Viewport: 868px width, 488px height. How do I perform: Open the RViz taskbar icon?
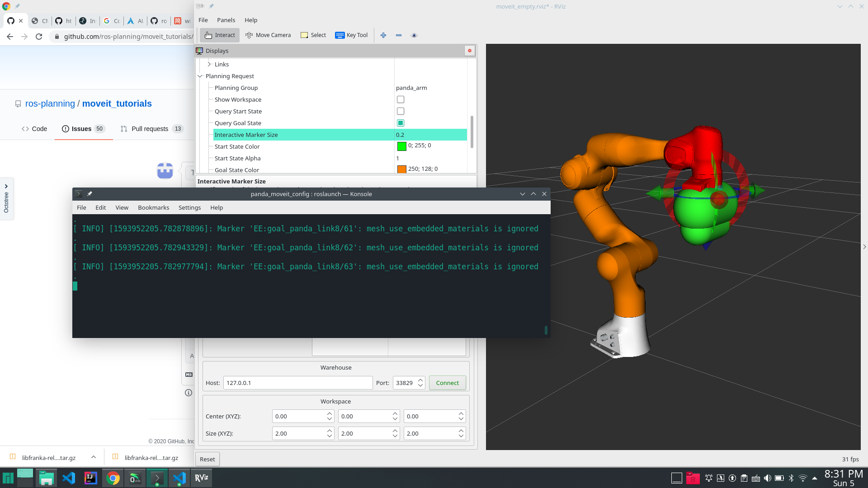[x=201, y=478]
